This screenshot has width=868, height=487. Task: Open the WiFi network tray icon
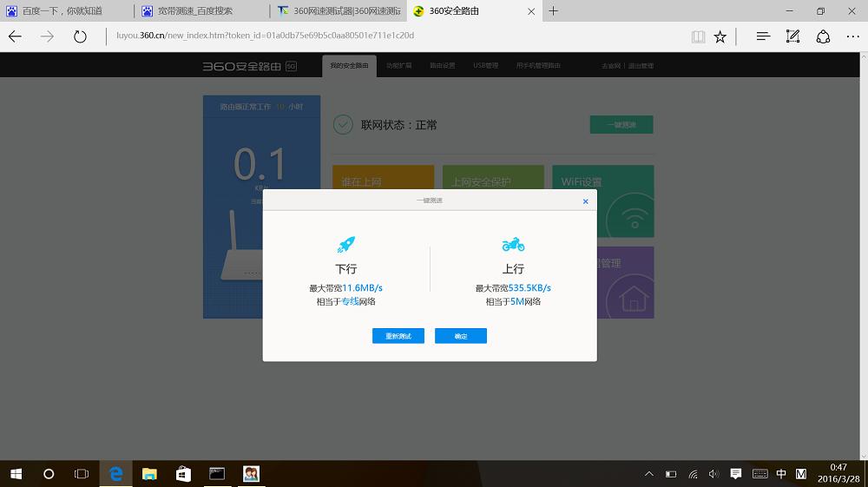(x=693, y=474)
